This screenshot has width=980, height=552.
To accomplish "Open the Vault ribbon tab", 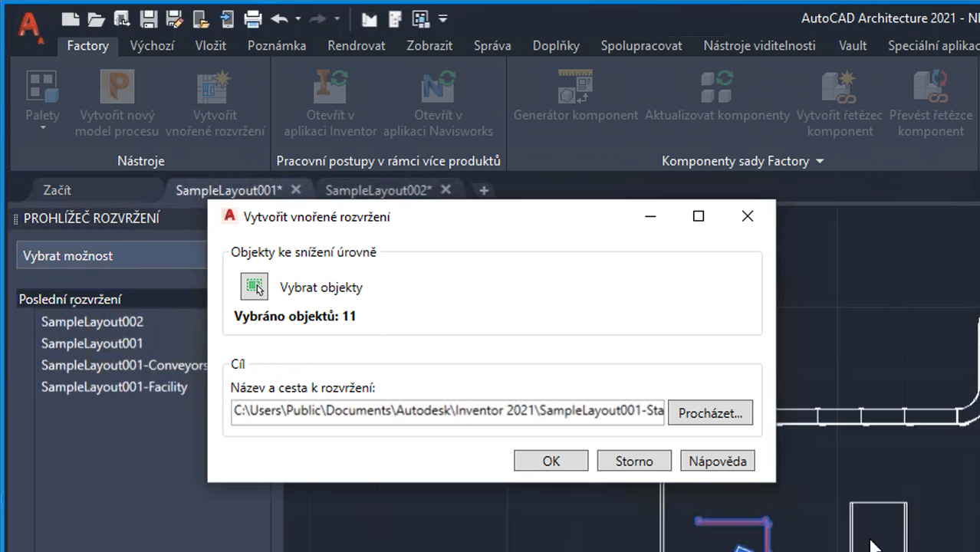I will click(853, 46).
